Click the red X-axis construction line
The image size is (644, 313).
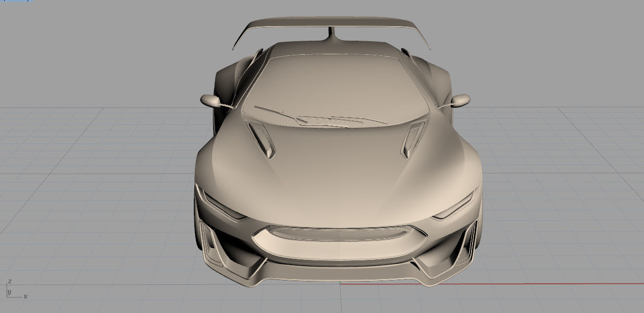tap(492, 284)
